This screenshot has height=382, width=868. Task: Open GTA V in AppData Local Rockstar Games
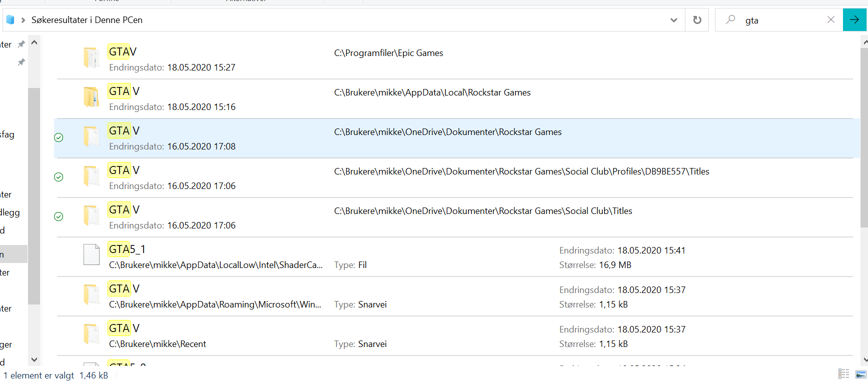click(x=124, y=91)
